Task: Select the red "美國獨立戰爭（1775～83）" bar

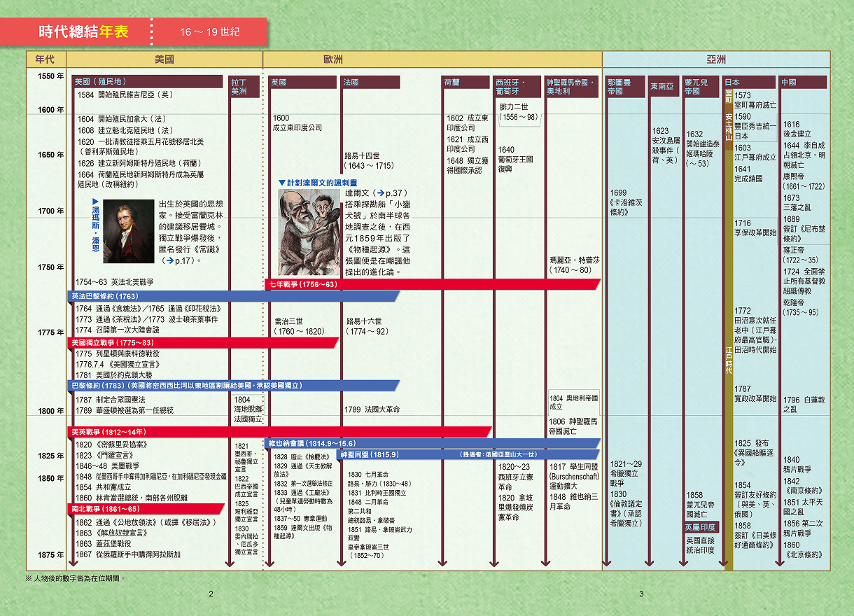Action: 203,343
